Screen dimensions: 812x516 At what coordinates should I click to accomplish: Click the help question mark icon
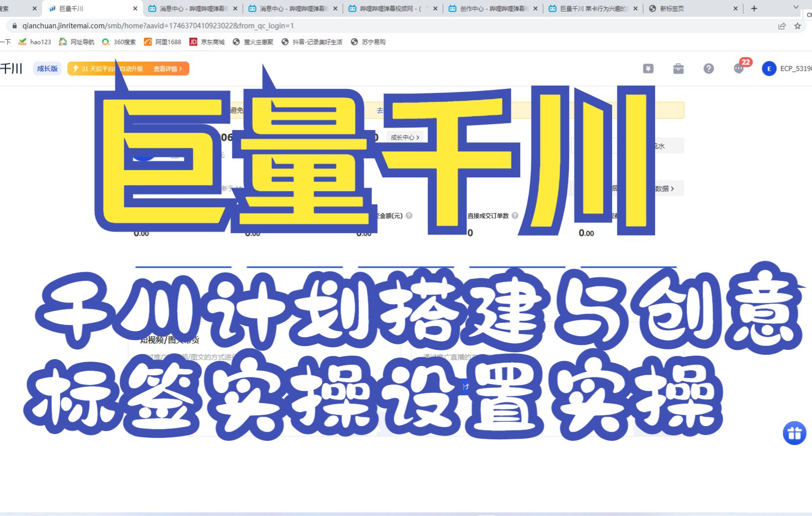[x=708, y=69]
